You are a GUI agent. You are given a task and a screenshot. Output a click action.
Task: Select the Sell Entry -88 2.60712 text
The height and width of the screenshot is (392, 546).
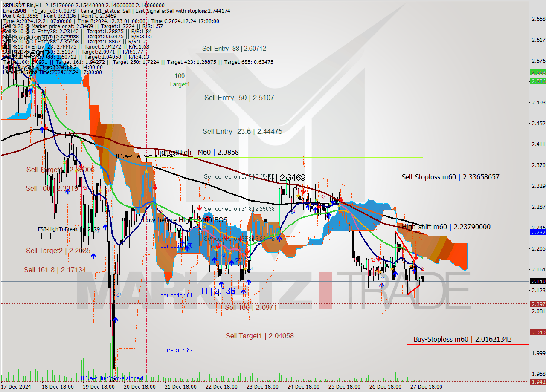pyautogui.click(x=234, y=49)
